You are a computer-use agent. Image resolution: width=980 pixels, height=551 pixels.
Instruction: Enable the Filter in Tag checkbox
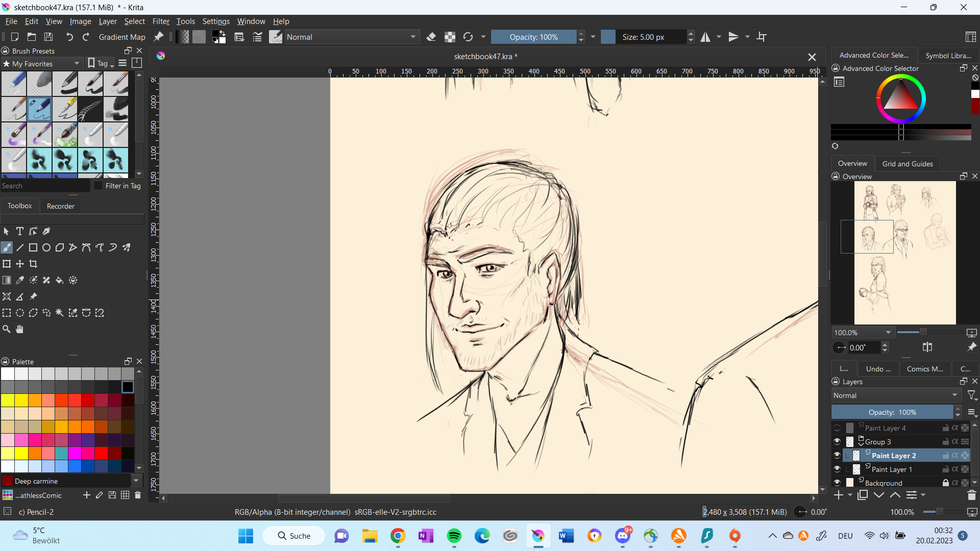click(x=99, y=186)
